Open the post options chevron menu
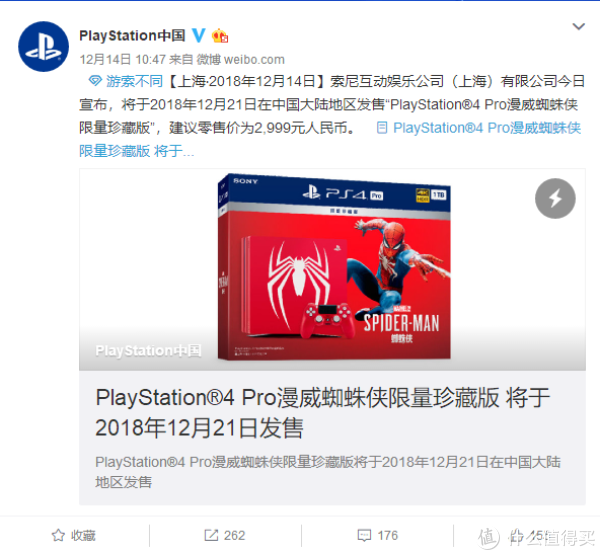This screenshot has width=600, height=555. tap(578, 26)
